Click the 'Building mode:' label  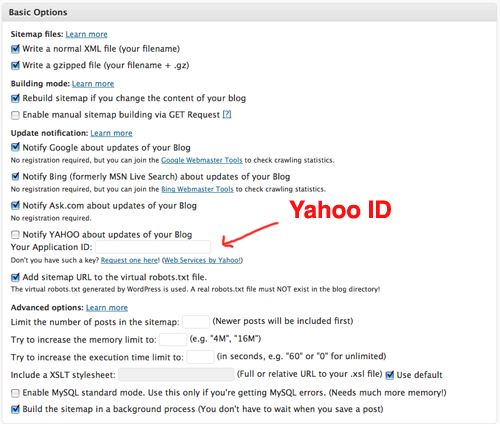pos(40,84)
